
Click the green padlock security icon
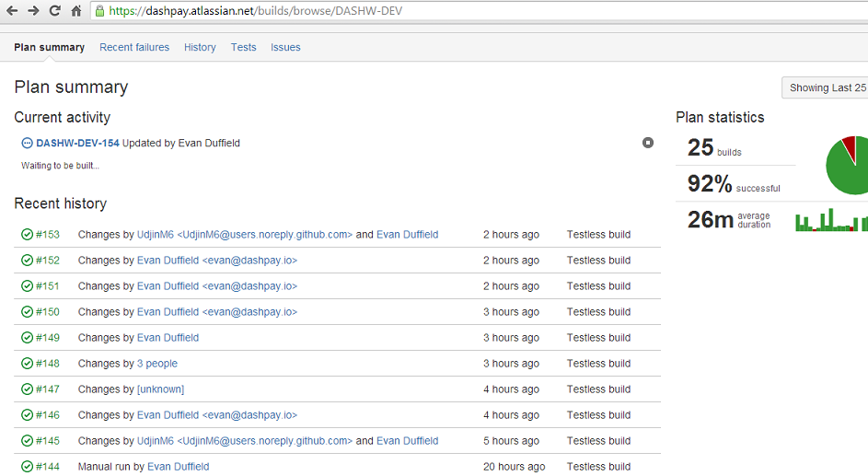[x=99, y=10]
